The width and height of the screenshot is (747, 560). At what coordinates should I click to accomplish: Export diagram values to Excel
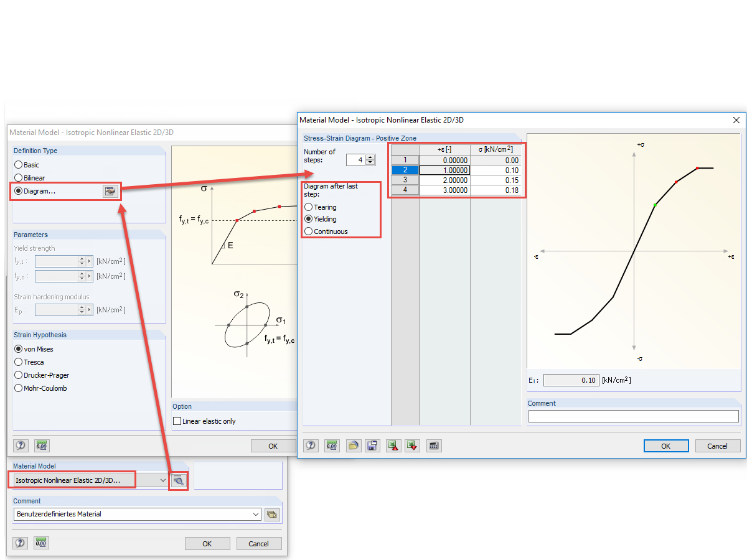coord(412,446)
